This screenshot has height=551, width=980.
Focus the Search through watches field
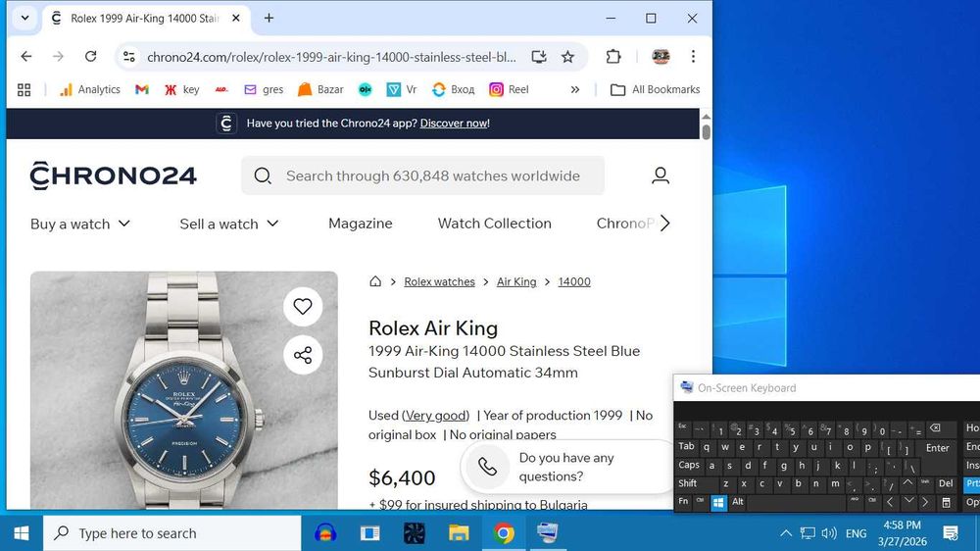tap(422, 175)
